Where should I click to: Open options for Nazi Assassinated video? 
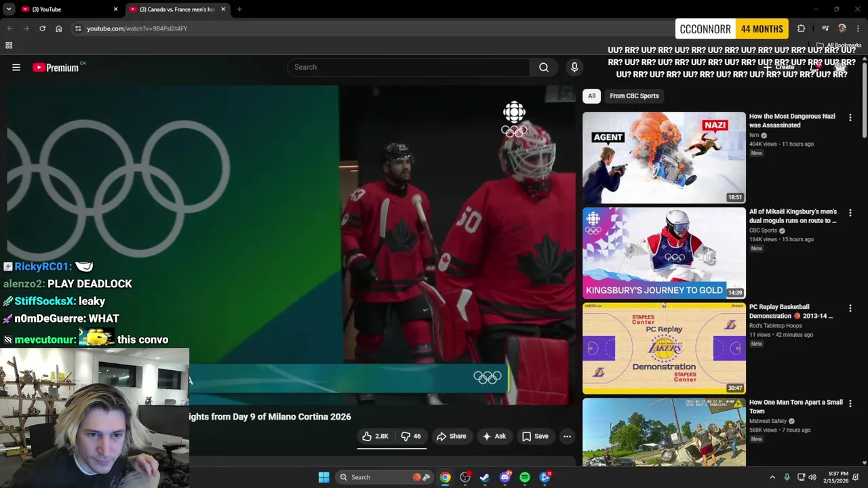(x=850, y=118)
